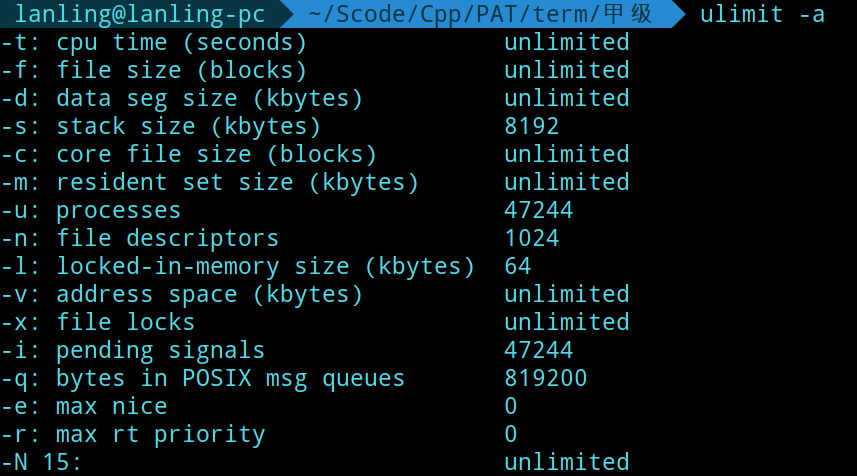Click the file locks label
Viewport: 857px width, 476px height.
pos(125,322)
